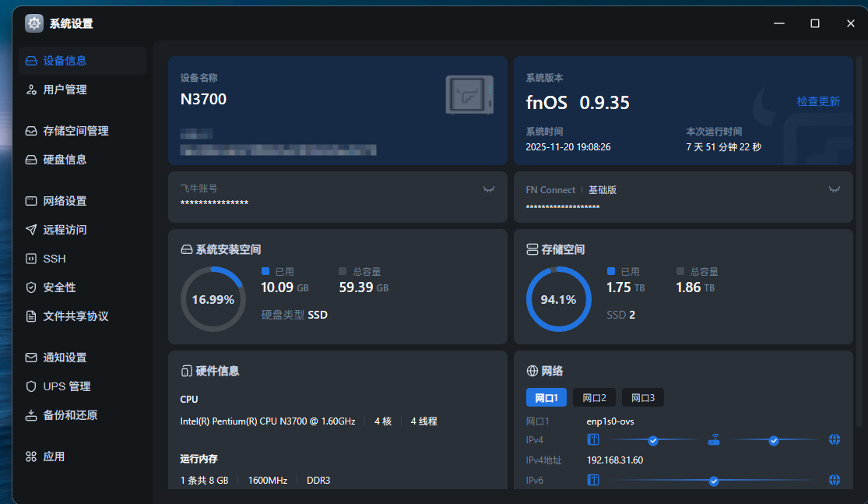Click the IPv4 router status checkmark
868x504 pixels.
click(x=653, y=440)
